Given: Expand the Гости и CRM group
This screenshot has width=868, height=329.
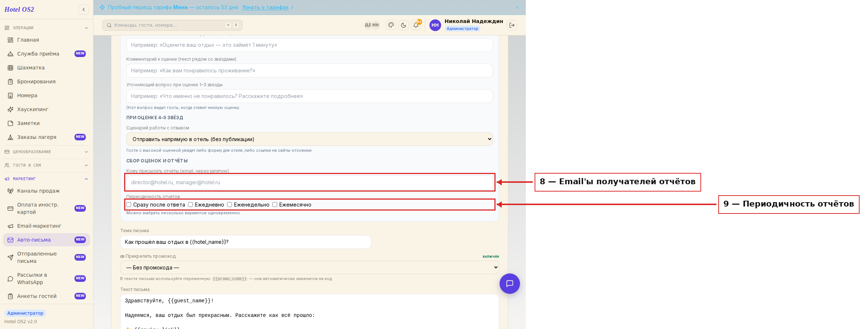Looking at the screenshot, I should [46, 165].
